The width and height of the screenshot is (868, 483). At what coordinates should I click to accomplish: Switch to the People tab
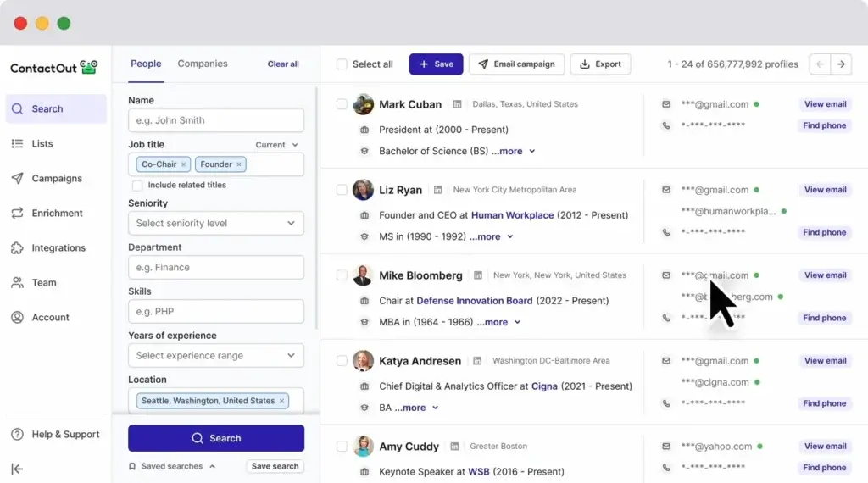[x=146, y=64]
